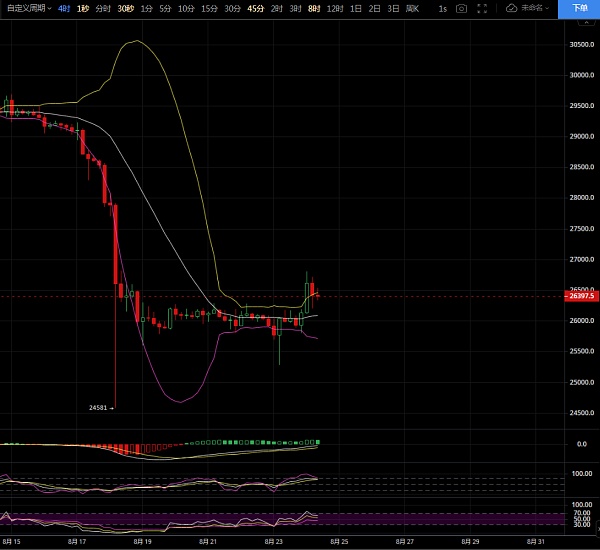This screenshot has height=550, width=600.
Task: Click the 下单 order button
Action: (x=580, y=8)
